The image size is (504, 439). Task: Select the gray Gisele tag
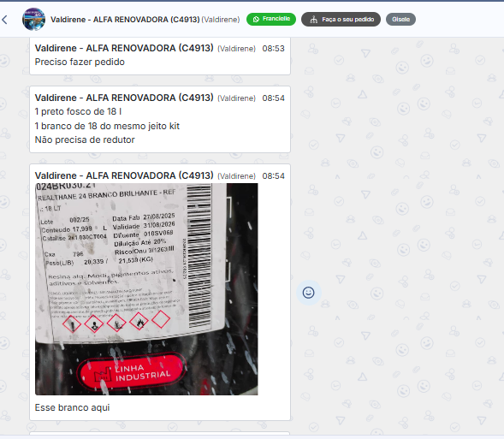pyautogui.click(x=400, y=20)
